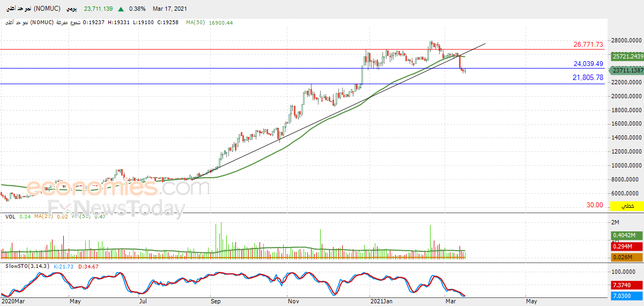
Task: Click the SlowSTO(3,14,3) indicator label
Action: tap(27, 266)
